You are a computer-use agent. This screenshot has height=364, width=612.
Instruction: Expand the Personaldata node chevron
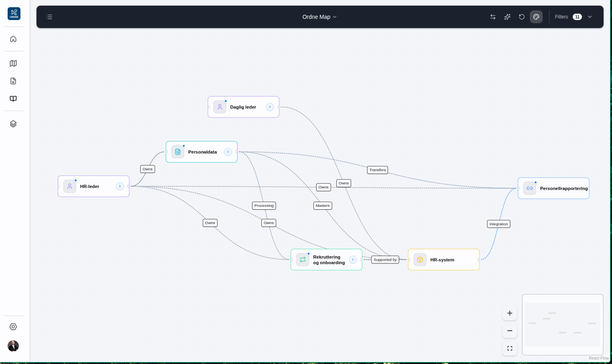pyautogui.click(x=228, y=152)
